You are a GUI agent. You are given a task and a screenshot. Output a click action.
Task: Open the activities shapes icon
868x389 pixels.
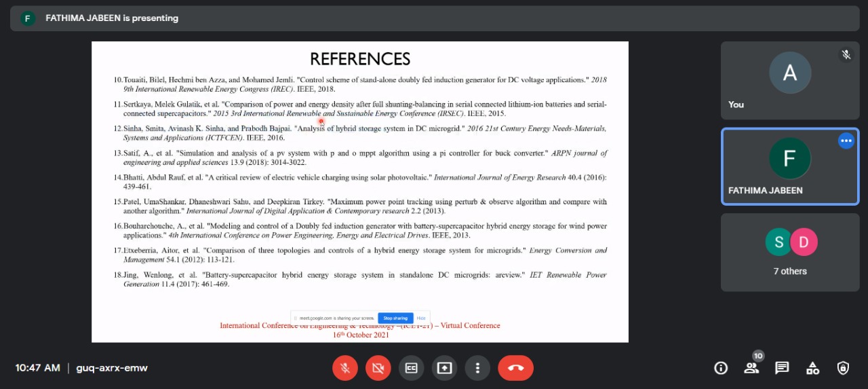pos(812,368)
